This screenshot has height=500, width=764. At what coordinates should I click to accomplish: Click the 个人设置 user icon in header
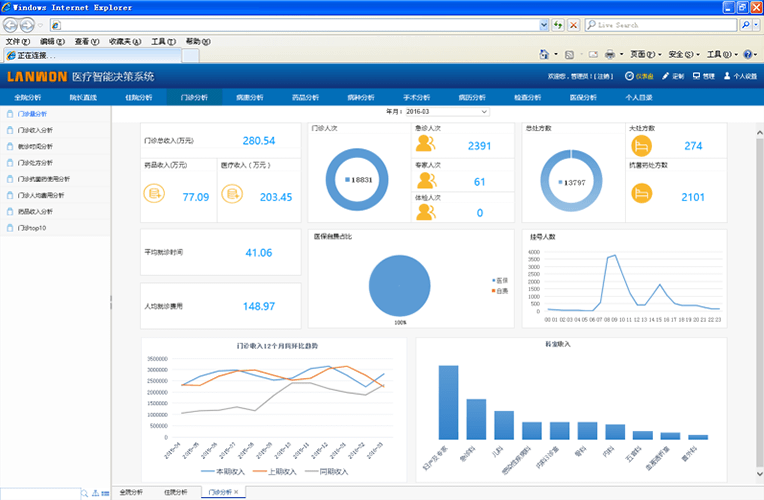[727, 76]
